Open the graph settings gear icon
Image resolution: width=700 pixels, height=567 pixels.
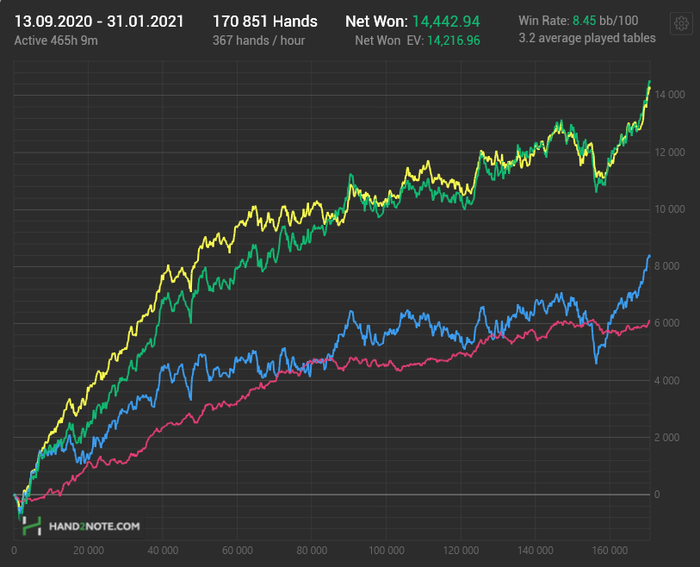point(681,23)
